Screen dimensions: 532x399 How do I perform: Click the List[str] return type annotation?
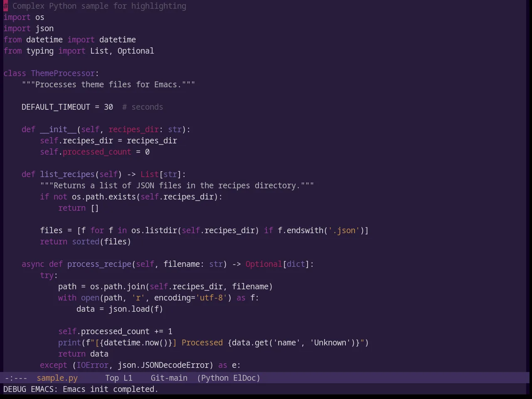click(161, 174)
